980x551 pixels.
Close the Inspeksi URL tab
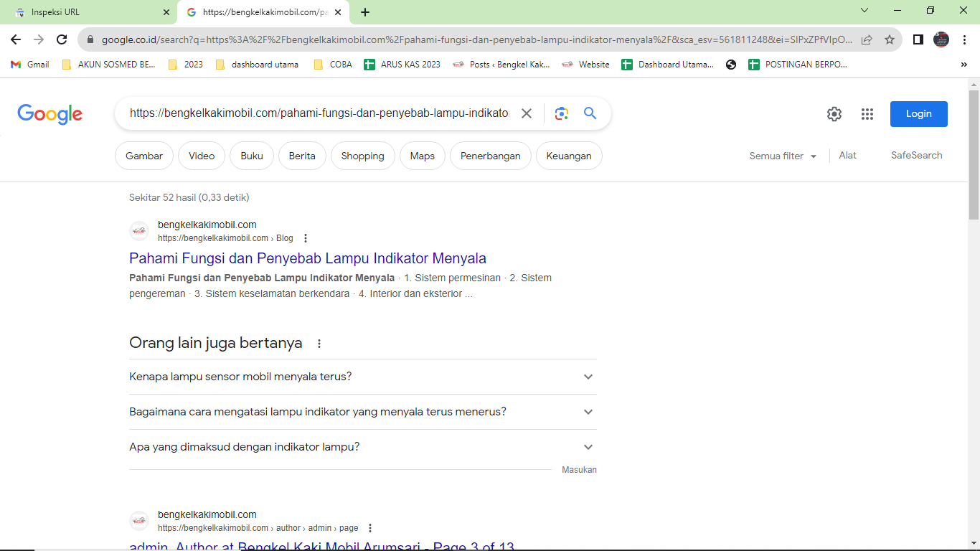(x=166, y=12)
